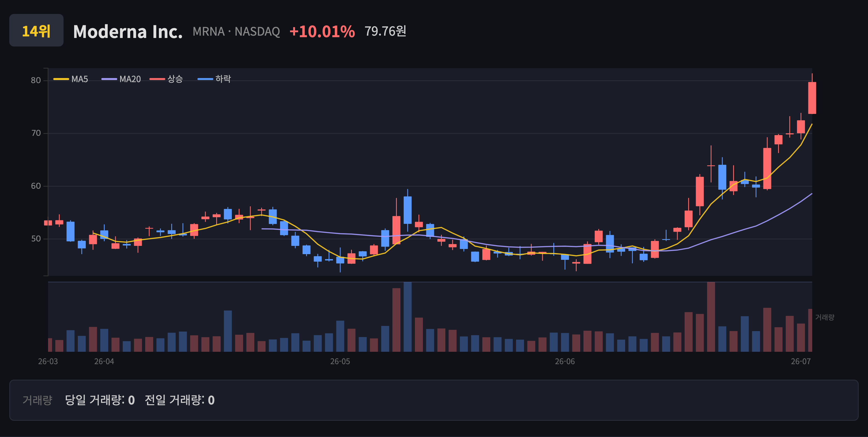Click the 80 price axis label
The height and width of the screenshot is (437, 868).
[36, 80]
